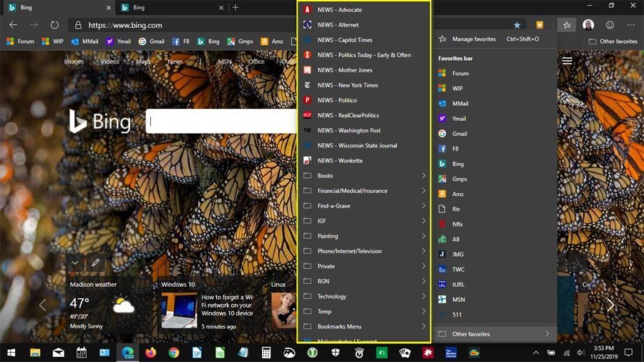Open TWC favorite in panel
Viewport: 644px width, 362px height.
click(495, 269)
